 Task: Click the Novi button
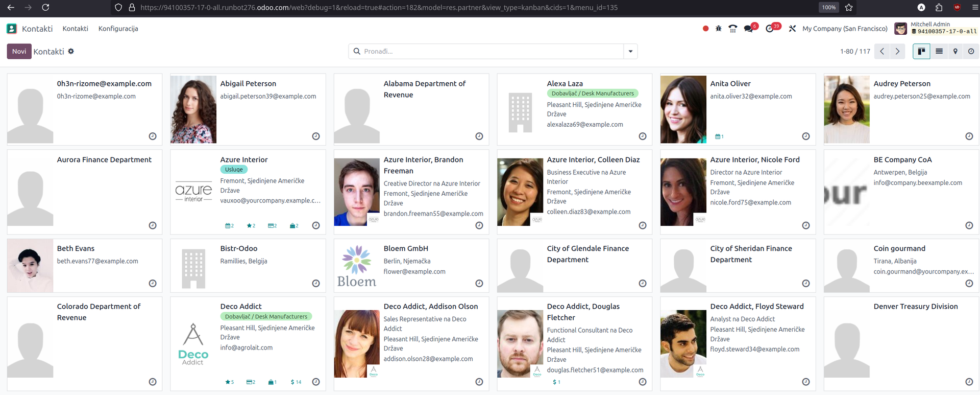point(19,51)
